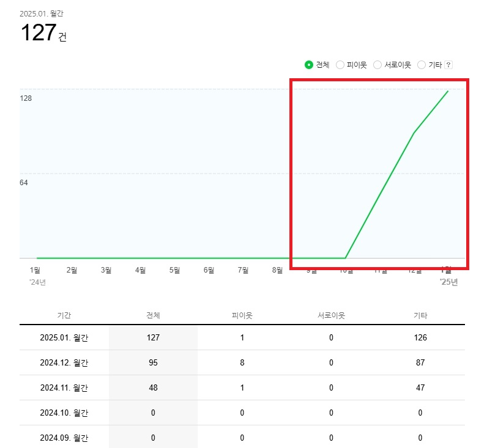Viewport: 487px width, 448px height.
Task: Choose the 서로이웃 radio filter
Action: click(x=377, y=65)
